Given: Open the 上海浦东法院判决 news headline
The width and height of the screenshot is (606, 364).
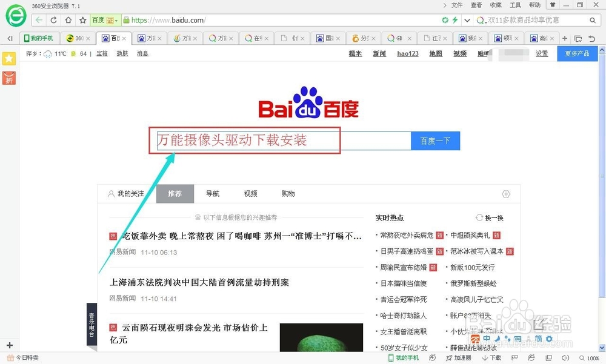Looking at the screenshot, I should [199, 282].
